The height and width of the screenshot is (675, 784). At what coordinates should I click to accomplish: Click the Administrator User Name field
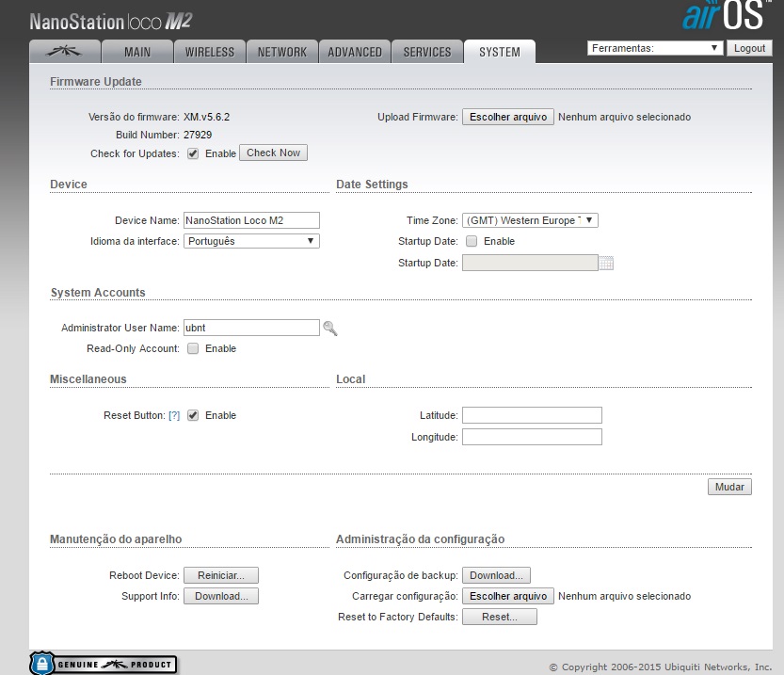tap(251, 328)
